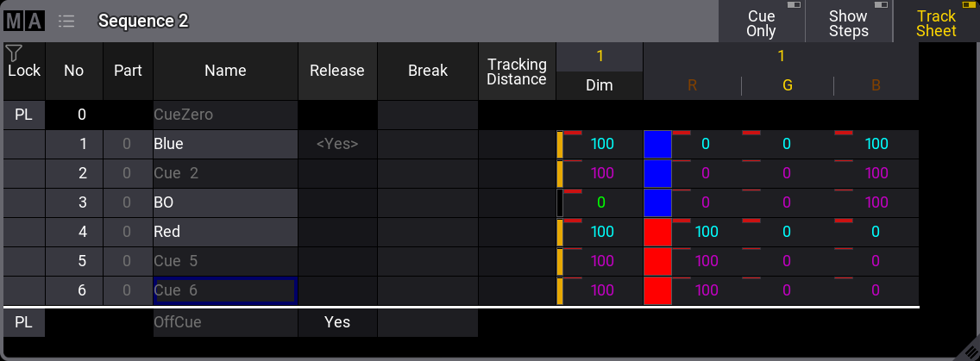Image resolution: width=980 pixels, height=361 pixels.
Task: Click the Cue 6 name field
Action: pyautogui.click(x=224, y=290)
